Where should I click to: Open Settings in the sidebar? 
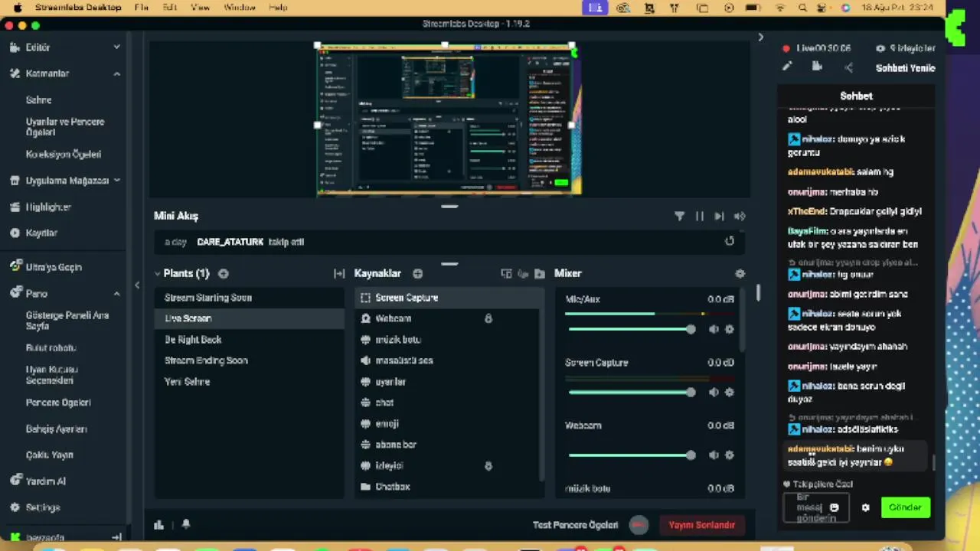point(43,507)
